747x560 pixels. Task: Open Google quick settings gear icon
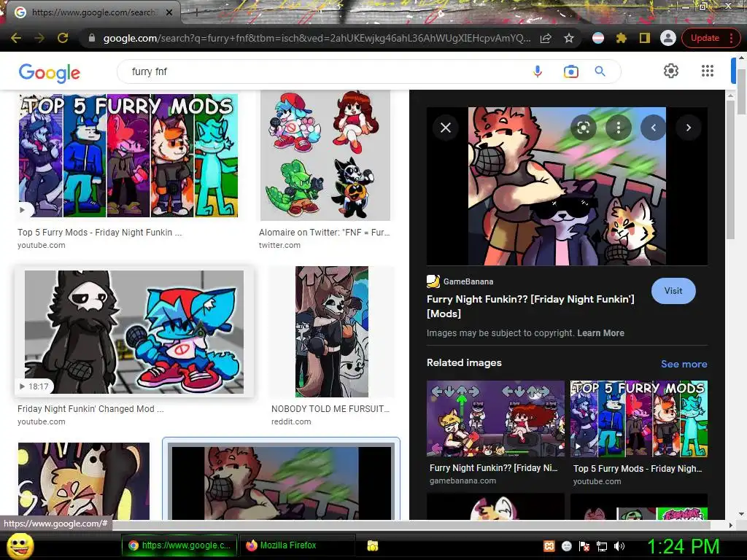pos(671,71)
